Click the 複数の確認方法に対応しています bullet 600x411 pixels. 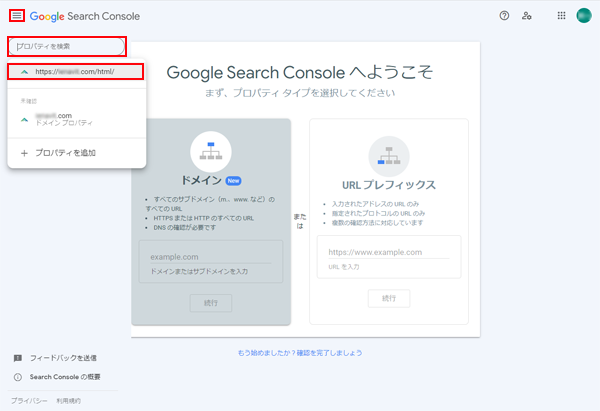[377, 223]
